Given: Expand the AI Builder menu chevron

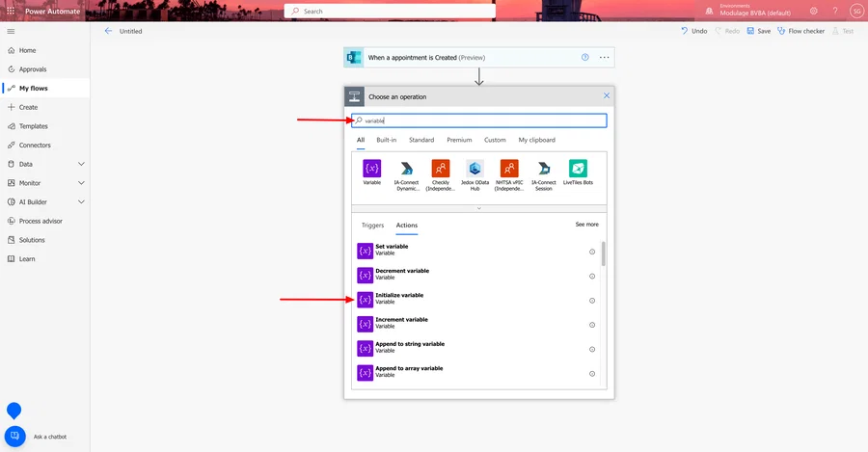Looking at the screenshot, I should tap(81, 202).
